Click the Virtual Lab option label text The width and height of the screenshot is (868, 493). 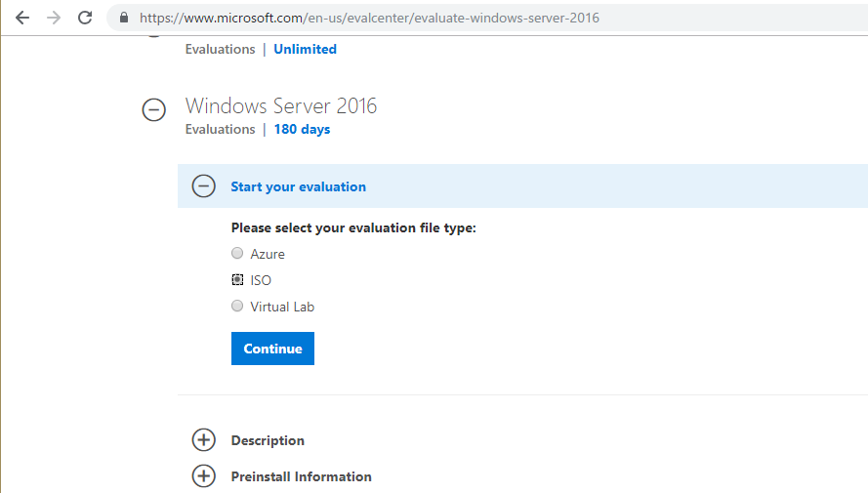(x=282, y=307)
